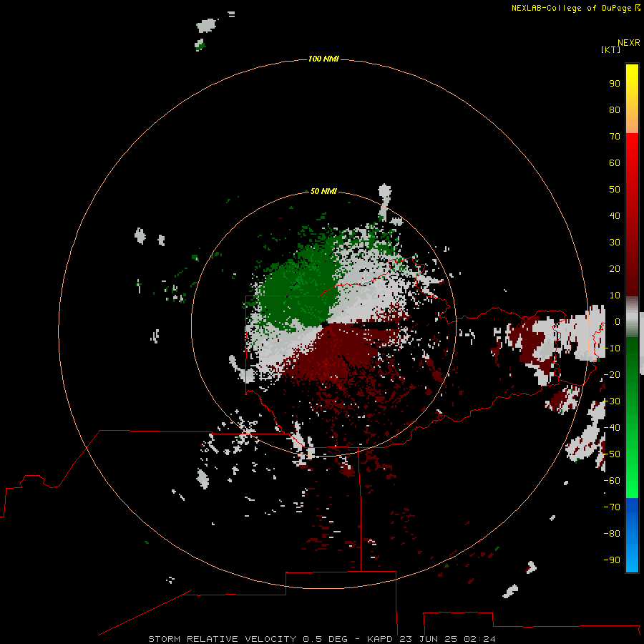
Task: Click the 10 value on the velocity scale
Action: 615,296
